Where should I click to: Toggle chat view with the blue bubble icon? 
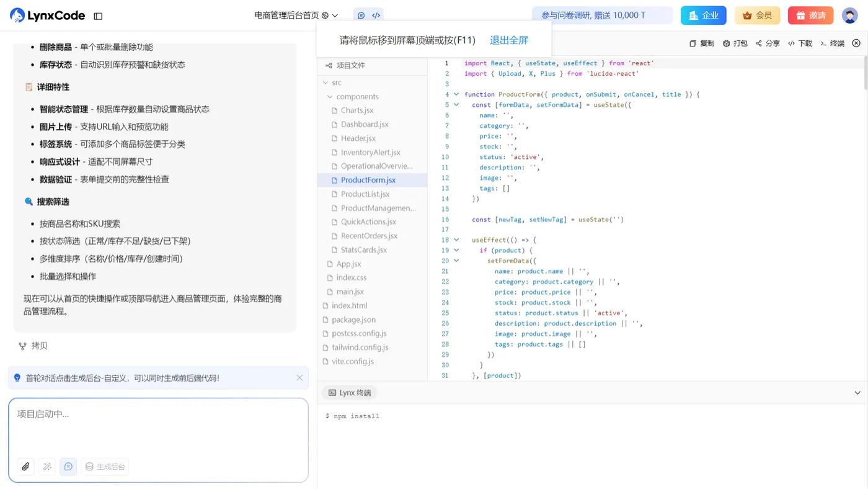[x=360, y=14]
